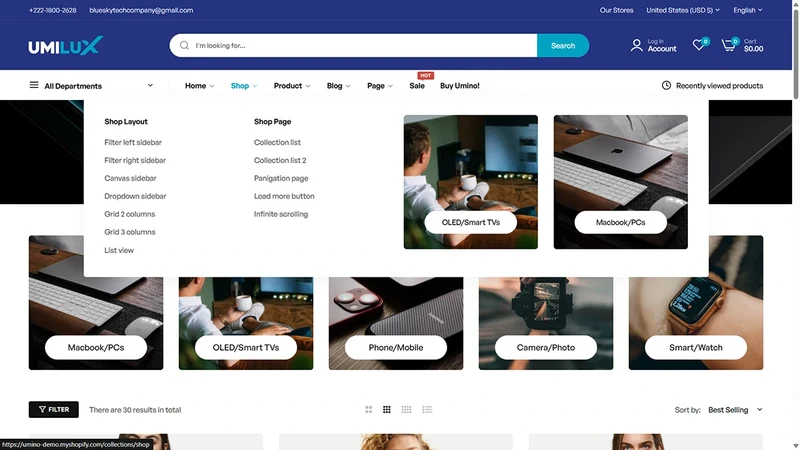Expand the All Departments dropdown chevron
The height and width of the screenshot is (450, 800).
click(150, 85)
